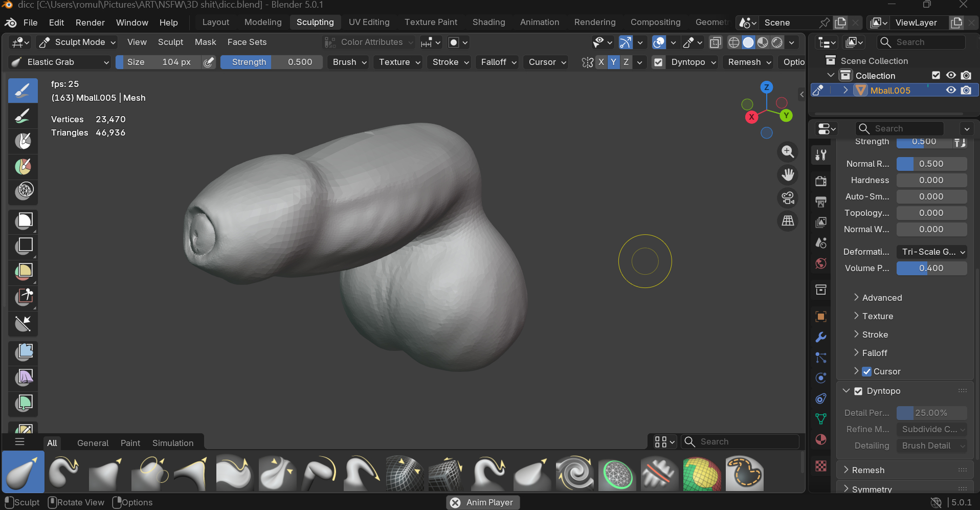Open the Face Sets menu
The image size is (980, 510).
pos(247,42)
